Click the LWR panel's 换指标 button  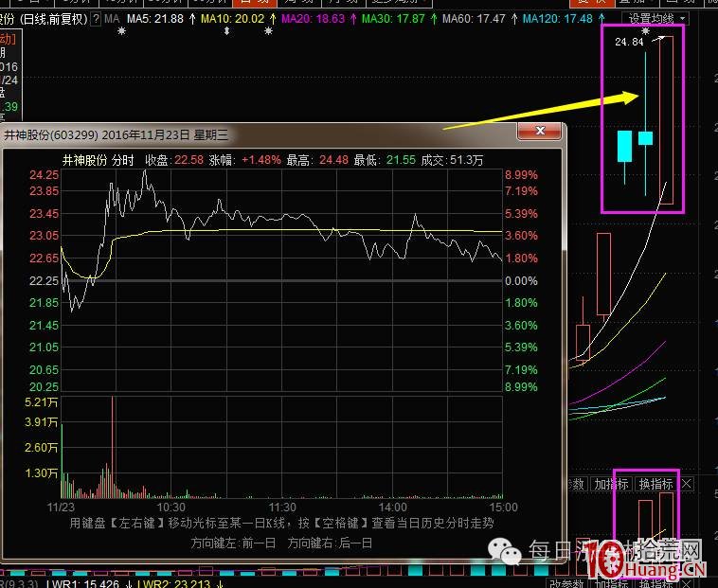tap(655, 584)
